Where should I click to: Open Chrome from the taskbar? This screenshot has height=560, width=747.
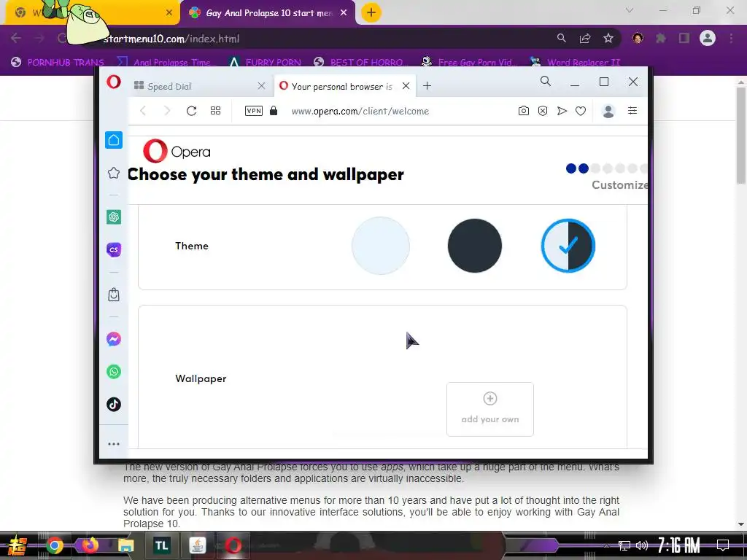tap(55, 545)
